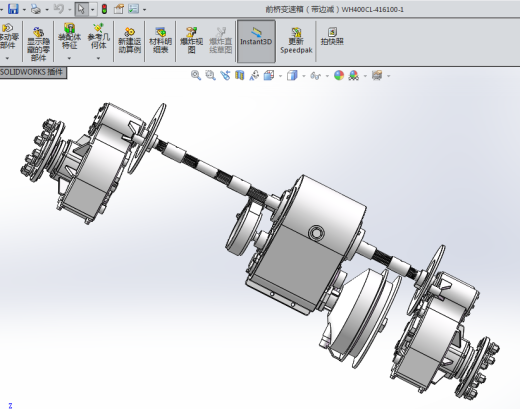Click the Previous View icon
Image resolution: width=520 pixels, height=409 pixels.
click(x=225, y=75)
